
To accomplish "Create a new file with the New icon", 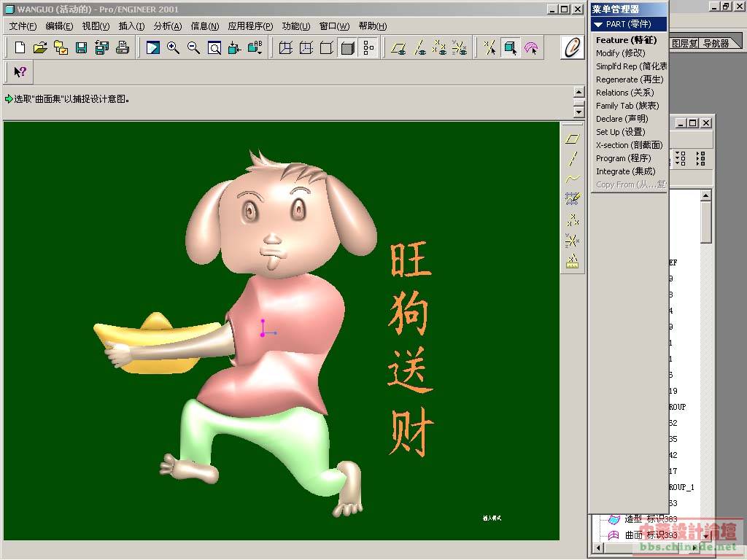I will (20, 47).
